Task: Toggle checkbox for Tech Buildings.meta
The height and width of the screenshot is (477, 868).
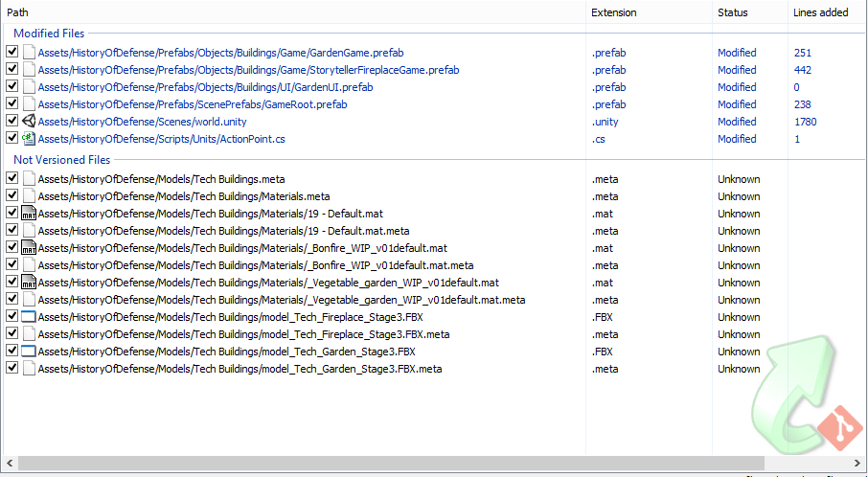Action: [11, 179]
